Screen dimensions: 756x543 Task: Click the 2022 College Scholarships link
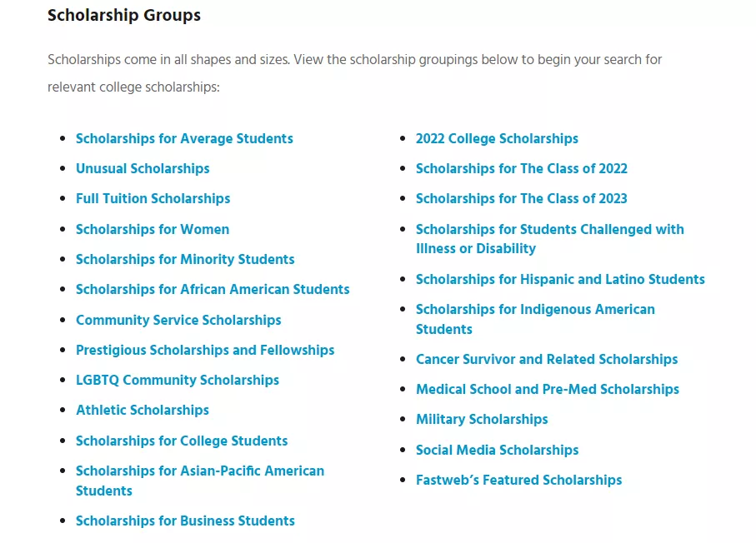pos(497,139)
